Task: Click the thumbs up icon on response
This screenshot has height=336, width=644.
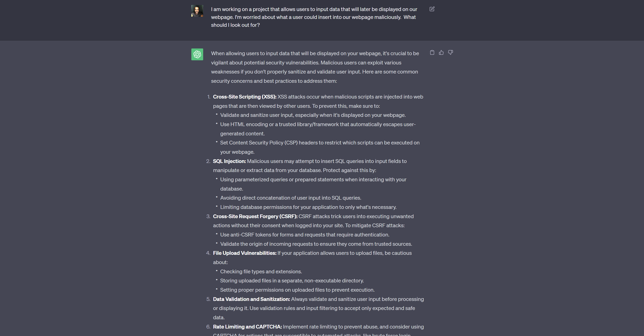Action: point(441,52)
